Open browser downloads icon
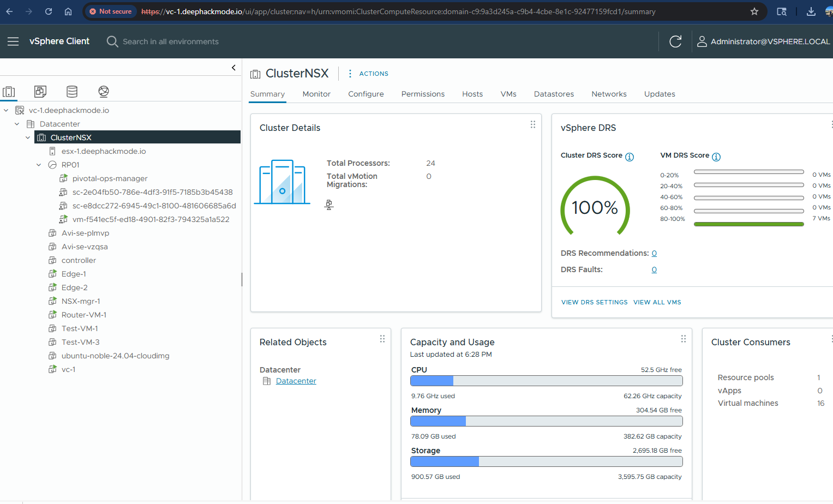This screenshot has height=504, width=833. coord(811,11)
